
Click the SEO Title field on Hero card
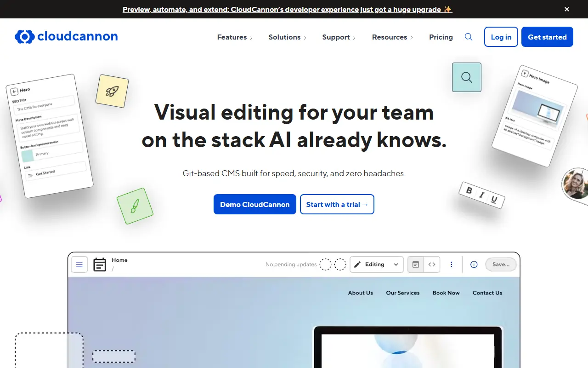[45, 104]
